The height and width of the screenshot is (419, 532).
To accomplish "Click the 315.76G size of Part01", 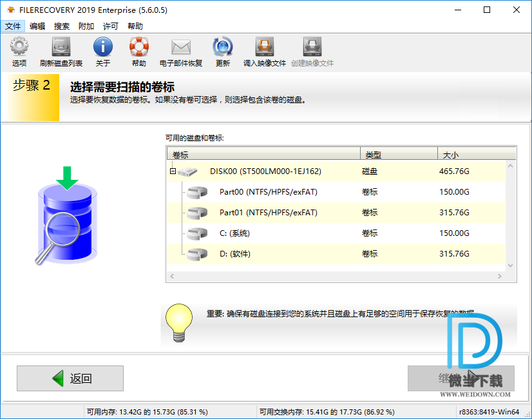I will pos(454,213).
